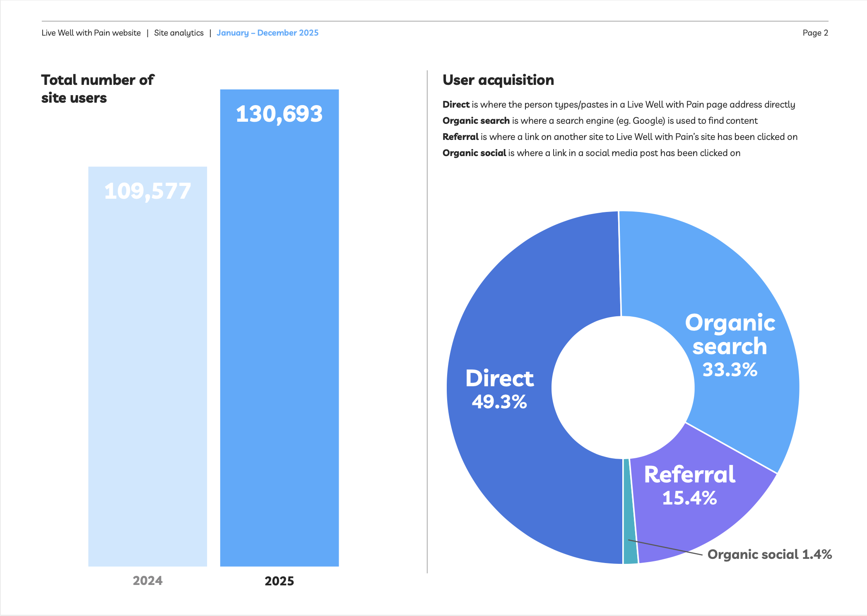867x616 pixels.
Task: Click the User acquisition heading
Action: (498, 80)
